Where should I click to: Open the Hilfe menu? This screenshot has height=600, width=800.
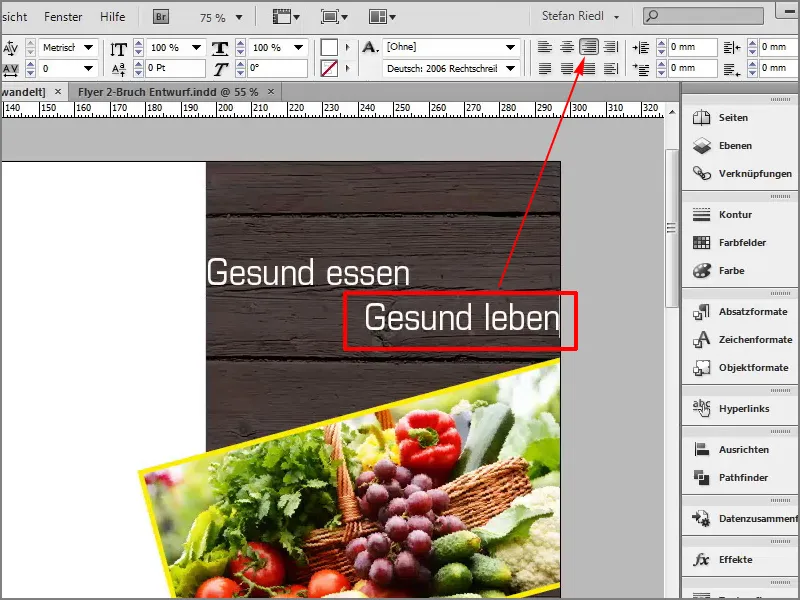coord(112,17)
